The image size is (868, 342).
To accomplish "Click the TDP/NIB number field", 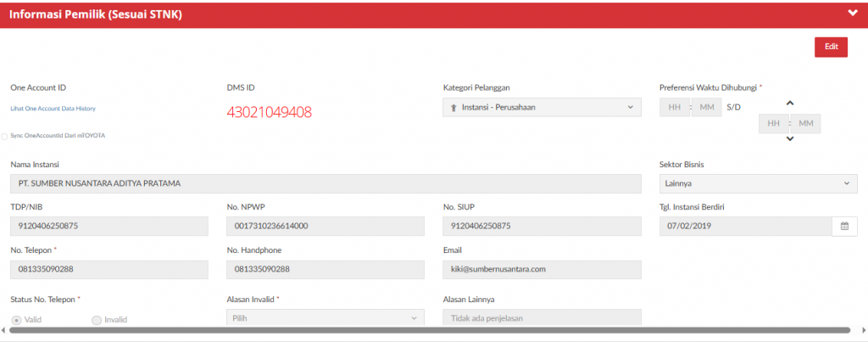I will pos(109,226).
